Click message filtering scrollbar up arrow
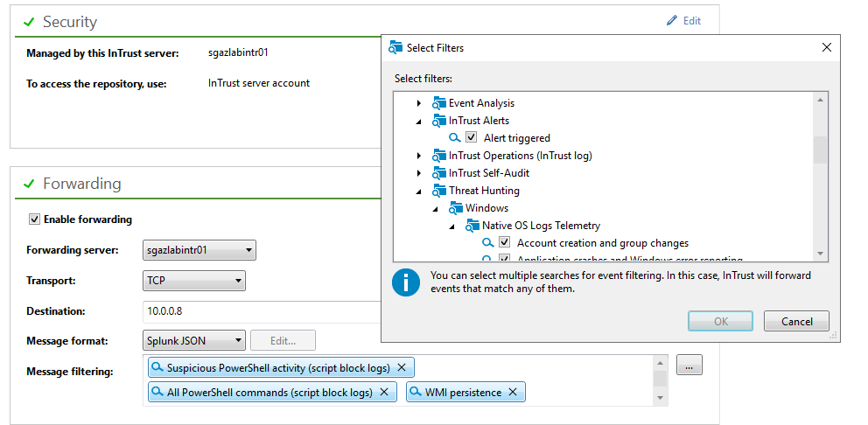Image resolution: width=868 pixels, height=425 pixels. 660,363
